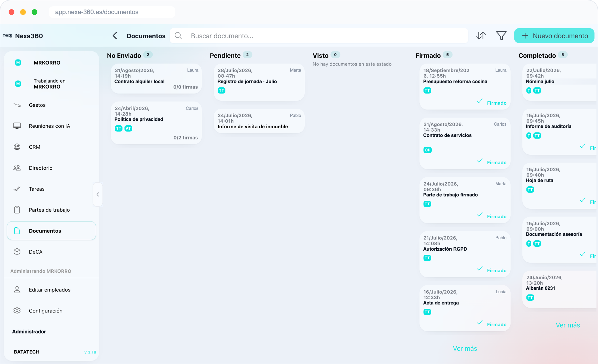Click the OP badge on Contrato de servicios

point(428,150)
